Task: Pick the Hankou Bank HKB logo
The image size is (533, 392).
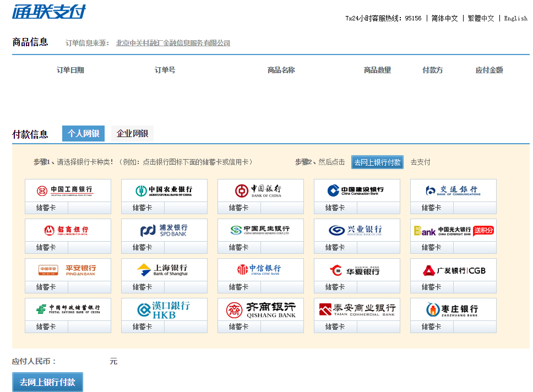Action: point(164,309)
